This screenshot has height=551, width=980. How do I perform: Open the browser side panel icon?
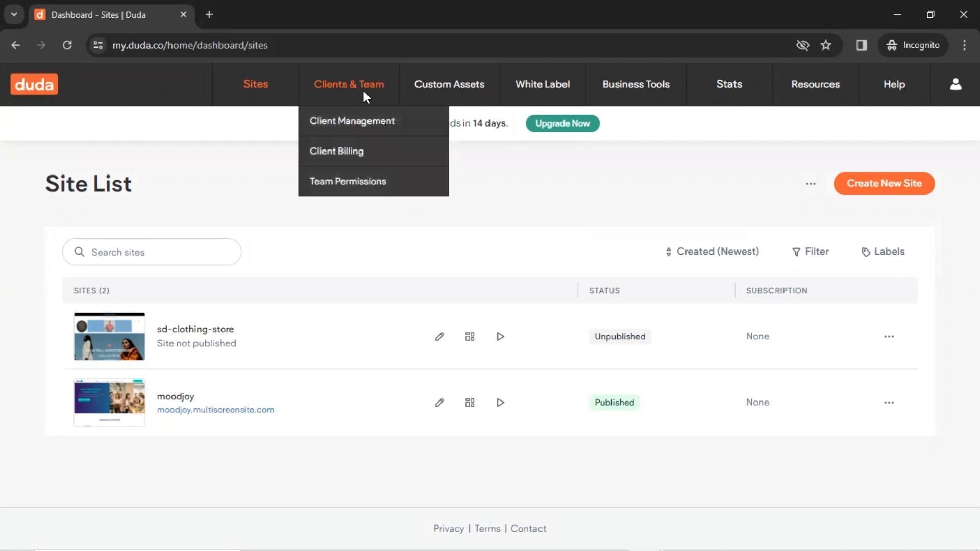pos(862,45)
